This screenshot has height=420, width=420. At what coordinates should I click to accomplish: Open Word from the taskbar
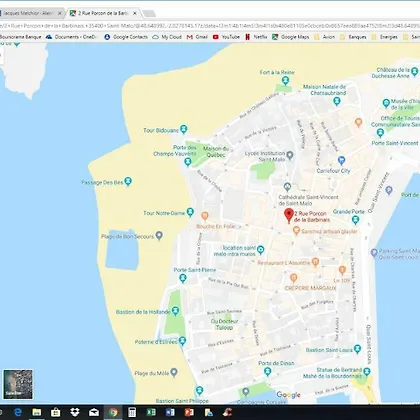(170, 412)
